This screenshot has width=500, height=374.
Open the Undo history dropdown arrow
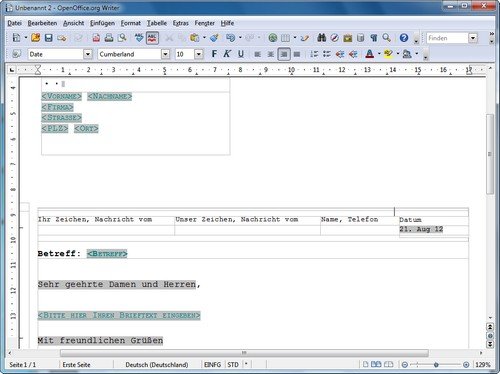coord(240,38)
